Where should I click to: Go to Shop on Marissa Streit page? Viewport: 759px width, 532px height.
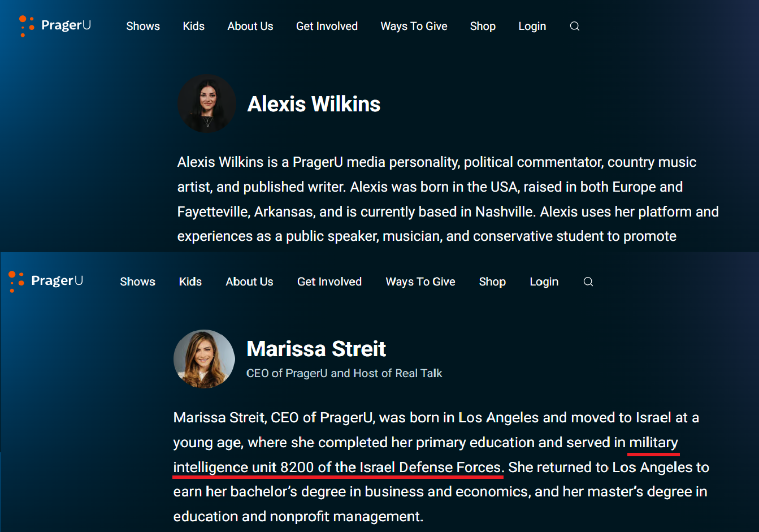coord(492,282)
